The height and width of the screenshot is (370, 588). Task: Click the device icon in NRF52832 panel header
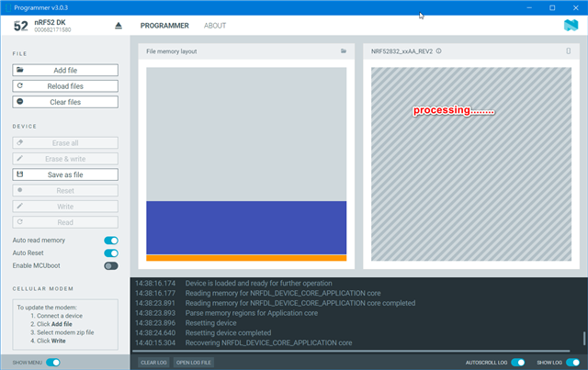click(x=569, y=51)
